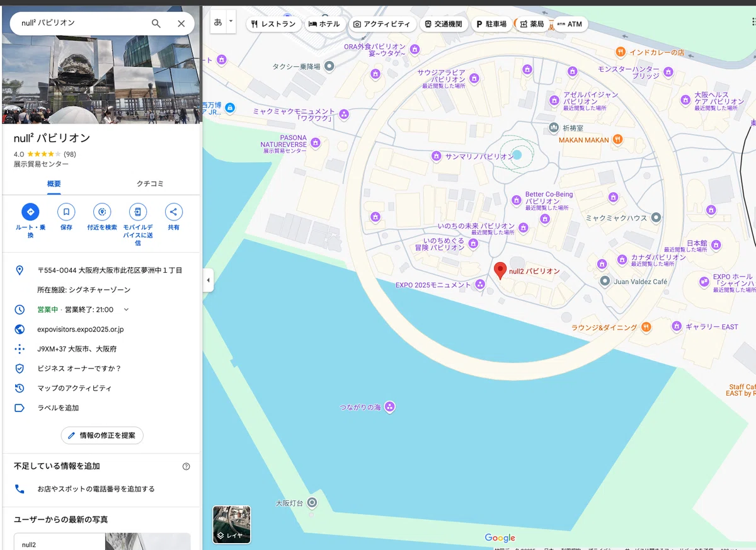Collapse the side panel arrow
The width and height of the screenshot is (756, 550).
coord(208,280)
